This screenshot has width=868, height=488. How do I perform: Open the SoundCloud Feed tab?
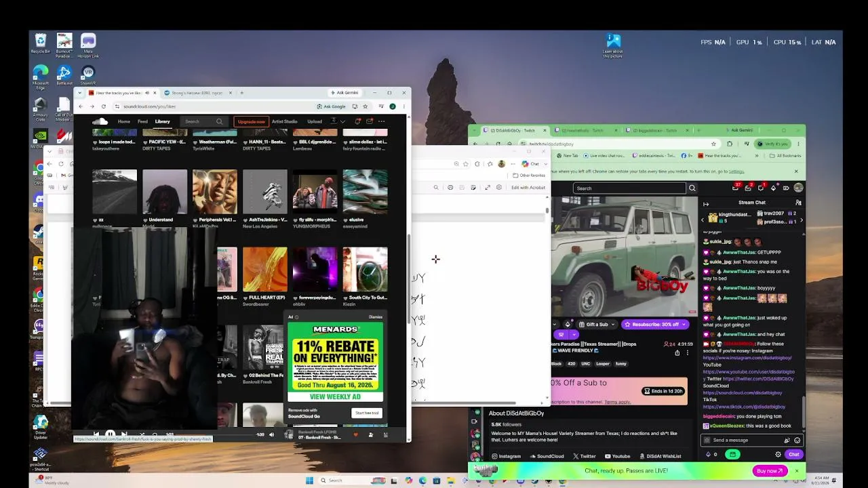[x=142, y=121]
